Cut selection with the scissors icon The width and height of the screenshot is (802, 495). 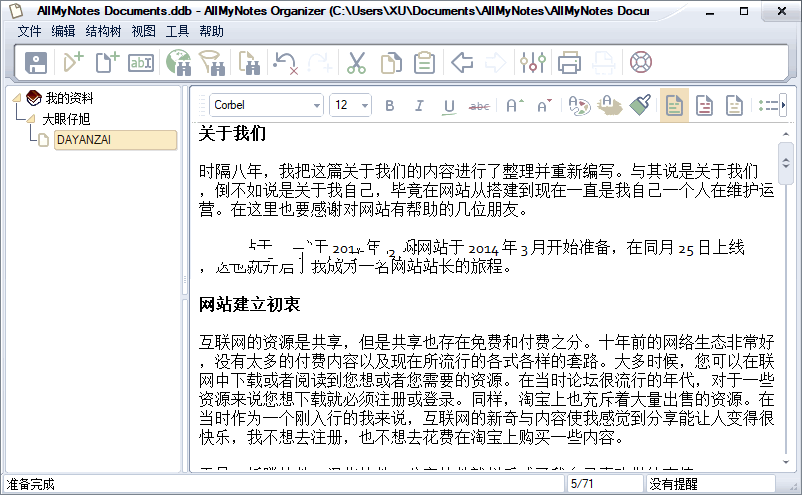[357, 63]
